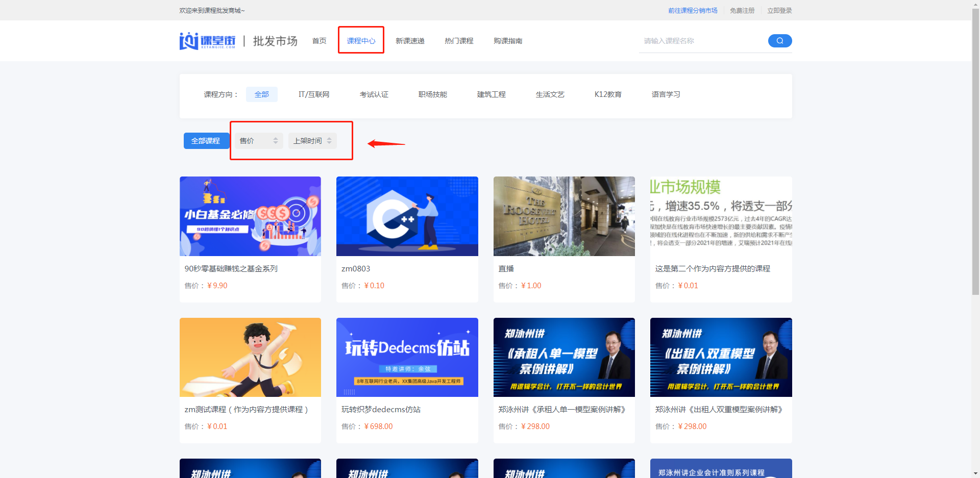Click the 免费注册 link
980x478 pixels.
pos(742,10)
